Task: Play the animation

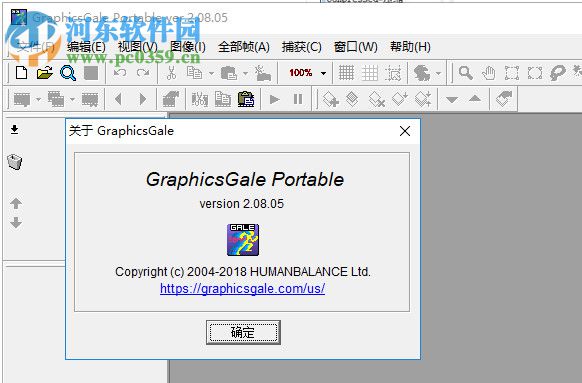Action: pyautogui.click(x=275, y=99)
